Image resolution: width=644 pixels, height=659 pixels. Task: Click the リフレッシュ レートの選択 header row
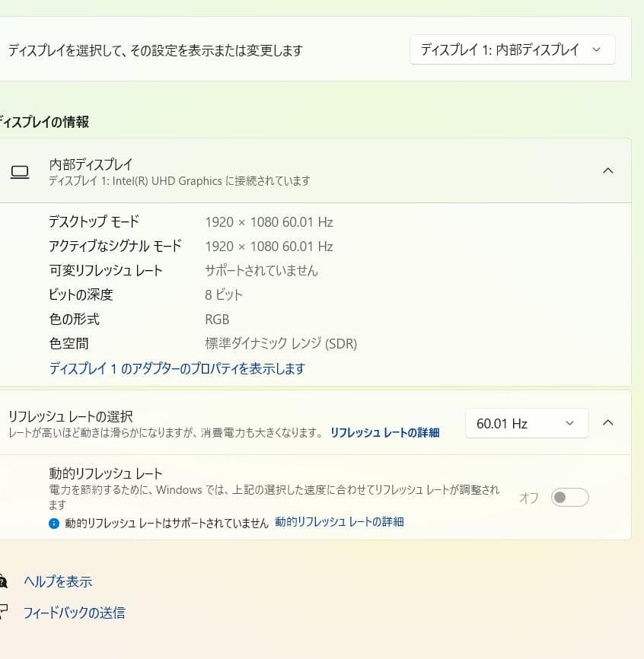point(228,422)
